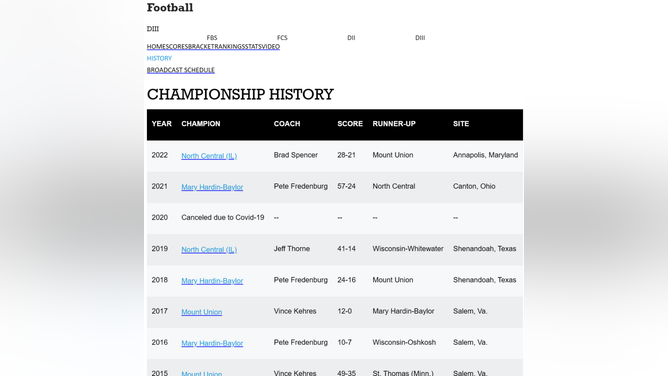Image resolution: width=668 pixels, height=376 pixels.
Task: Open the 2018 champion Mary Hardin-Baylor link
Action: pyautogui.click(x=212, y=281)
